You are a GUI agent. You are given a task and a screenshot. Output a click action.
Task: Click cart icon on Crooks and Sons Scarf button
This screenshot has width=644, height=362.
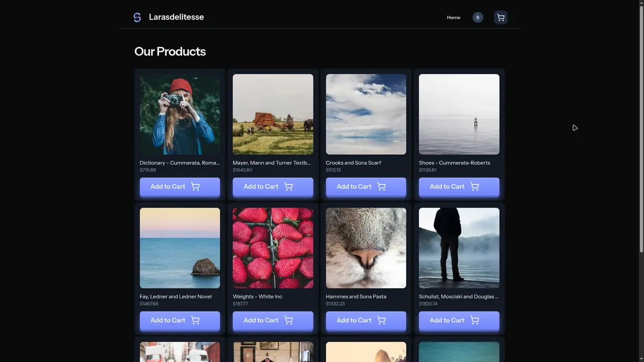click(381, 187)
